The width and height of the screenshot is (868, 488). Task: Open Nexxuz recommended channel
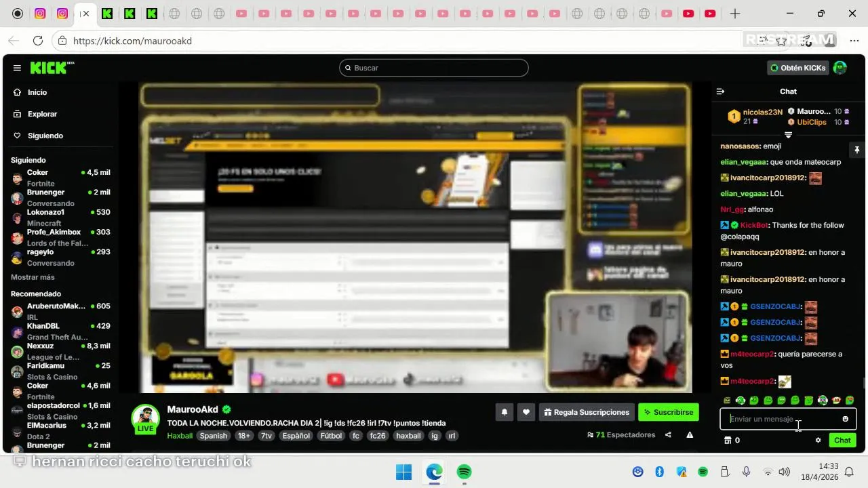pyautogui.click(x=60, y=351)
